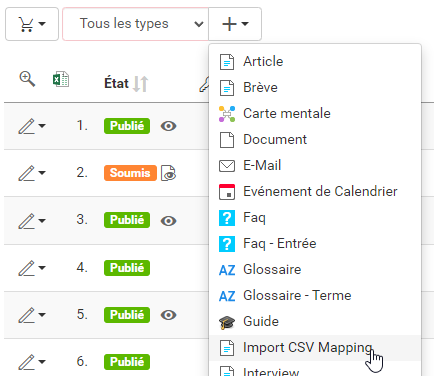Click the calendar event icon
The image size is (434, 376).
click(x=227, y=192)
